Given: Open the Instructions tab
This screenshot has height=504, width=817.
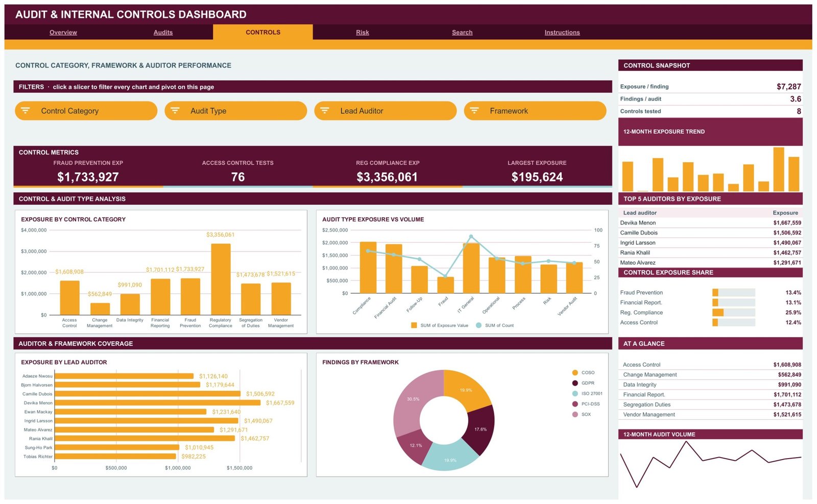Looking at the screenshot, I should point(562,32).
